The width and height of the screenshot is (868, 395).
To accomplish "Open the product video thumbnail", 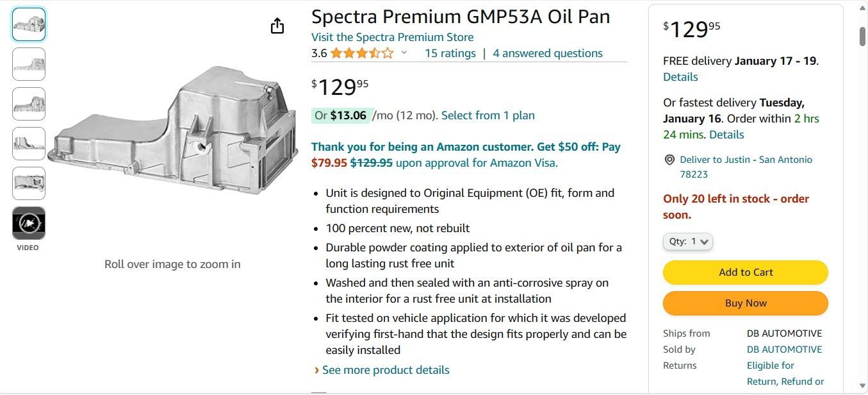I will point(29,223).
